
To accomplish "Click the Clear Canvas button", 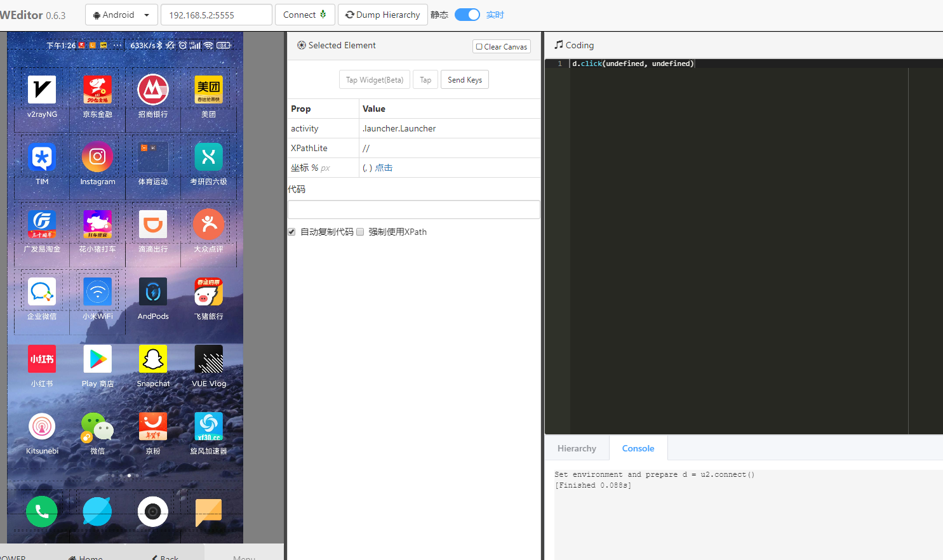I will (502, 46).
